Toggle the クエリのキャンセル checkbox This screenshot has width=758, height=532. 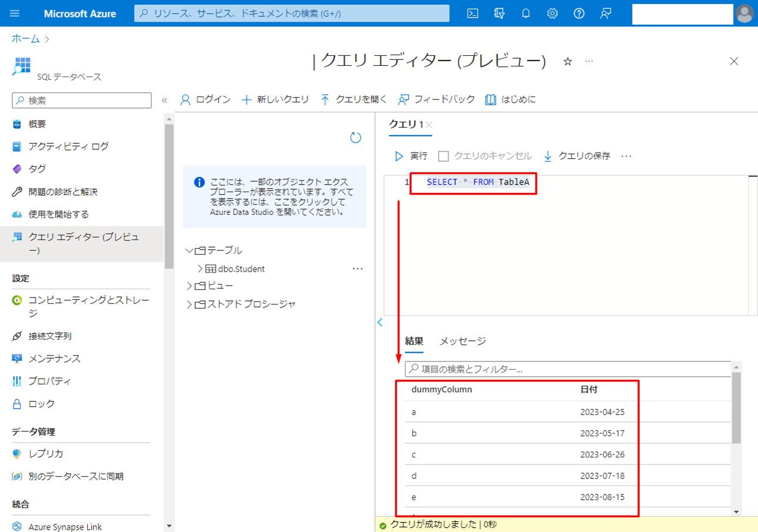[444, 156]
